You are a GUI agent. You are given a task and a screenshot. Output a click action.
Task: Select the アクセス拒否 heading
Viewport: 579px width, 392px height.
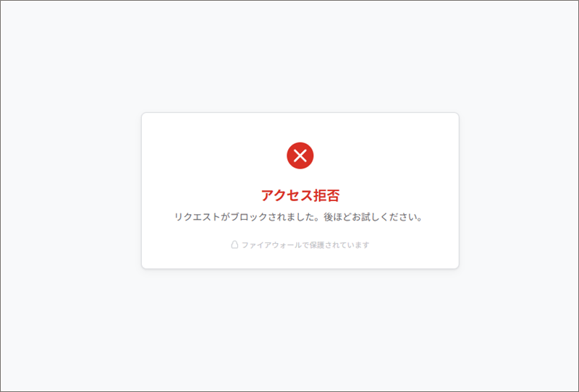(300, 195)
